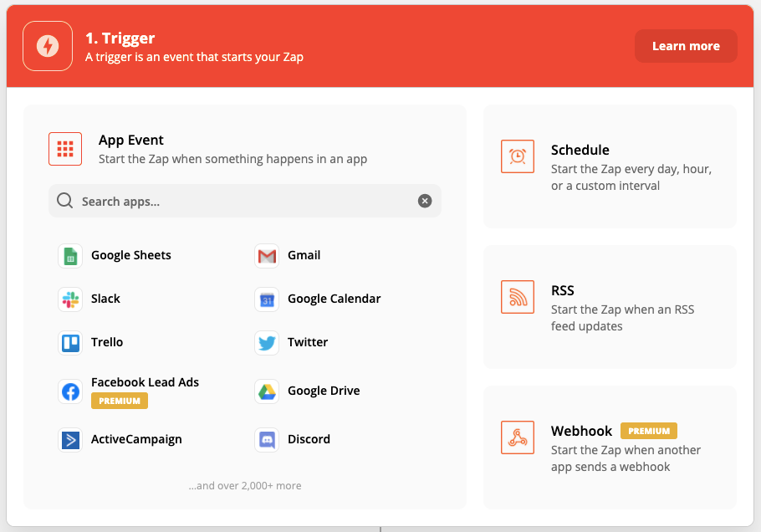Select the Discord app icon
Image resolution: width=761 pixels, height=532 pixels.
coord(267,440)
